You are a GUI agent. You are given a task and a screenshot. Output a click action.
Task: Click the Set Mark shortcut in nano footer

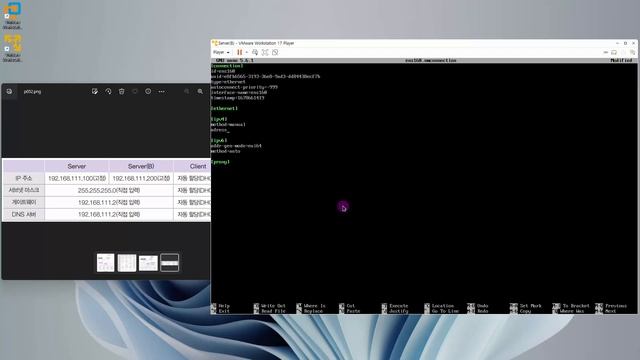[526, 306]
